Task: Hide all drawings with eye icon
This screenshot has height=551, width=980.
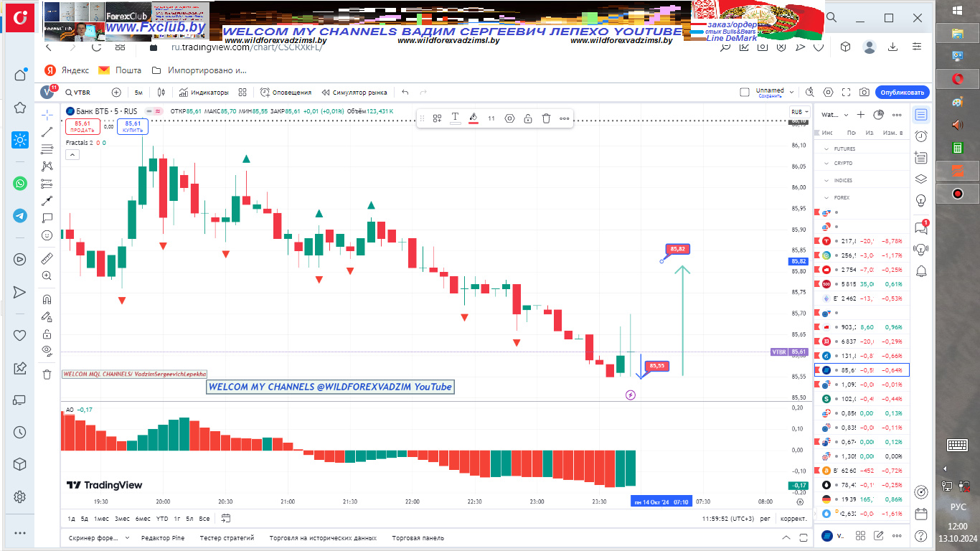Action: [x=47, y=351]
